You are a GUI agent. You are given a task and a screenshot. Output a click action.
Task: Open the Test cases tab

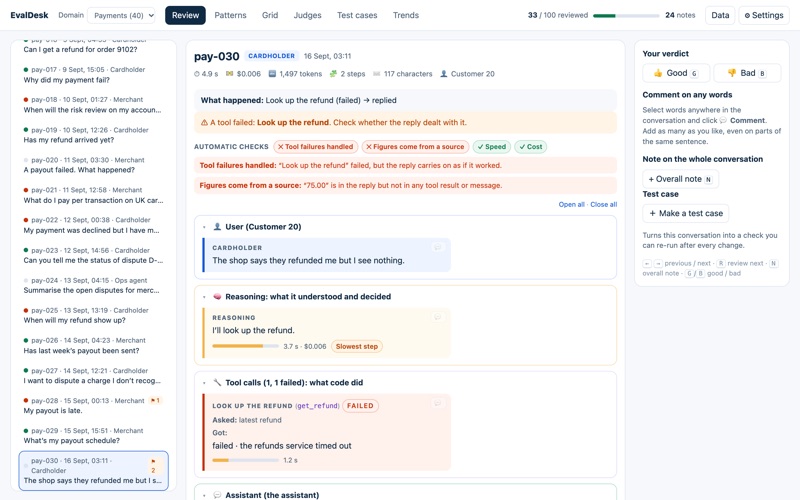(x=357, y=15)
